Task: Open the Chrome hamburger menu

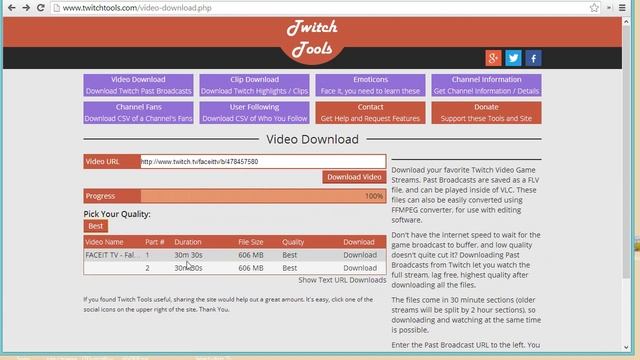Action: click(622, 8)
